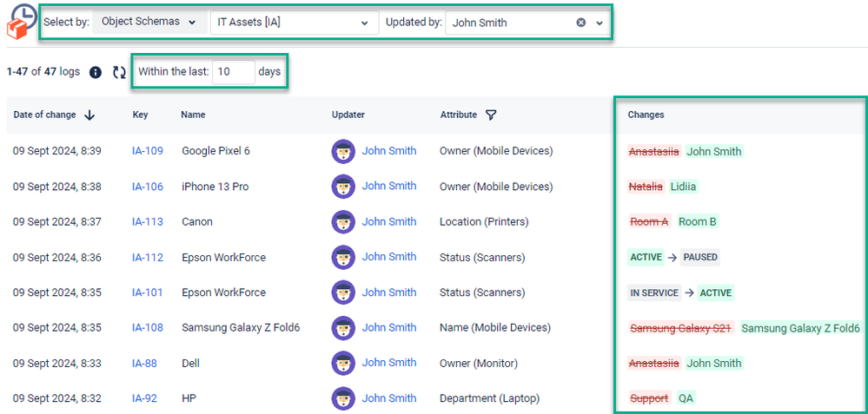
Task: Click the 09 Sept 2024, 8:39 date cell
Action: pyautogui.click(x=57, y=151)
